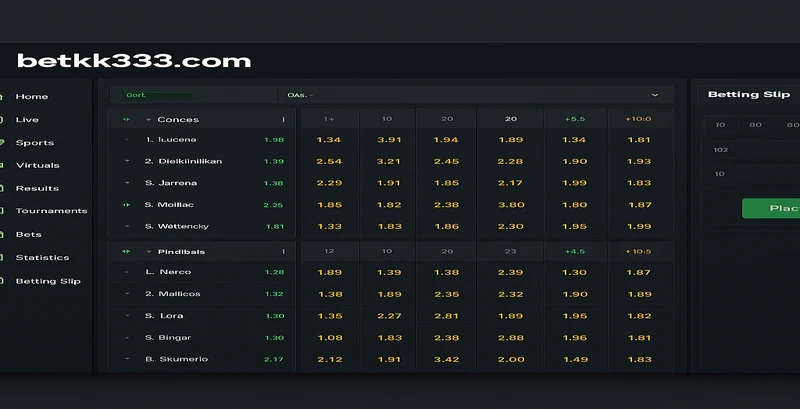Click the Sports shield icon in the sidebar

[3, 143]
